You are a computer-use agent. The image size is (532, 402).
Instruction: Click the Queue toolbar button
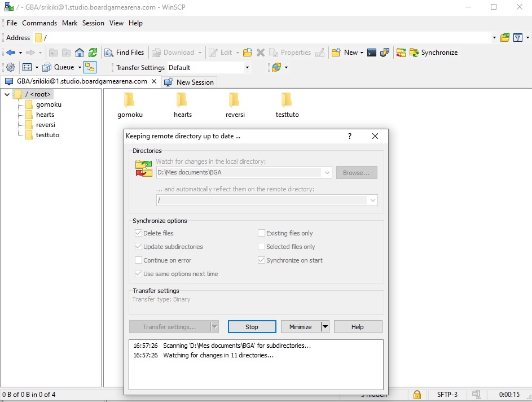(58, 67)
